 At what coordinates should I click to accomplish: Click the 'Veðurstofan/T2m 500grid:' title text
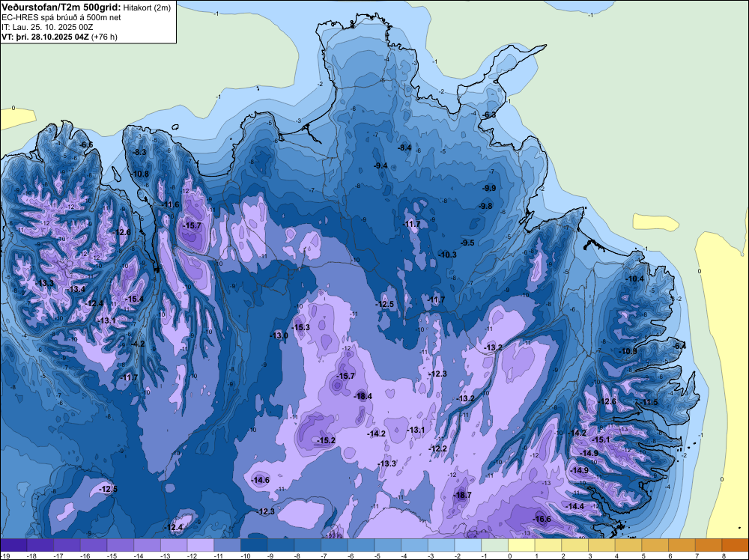(61, 7)
